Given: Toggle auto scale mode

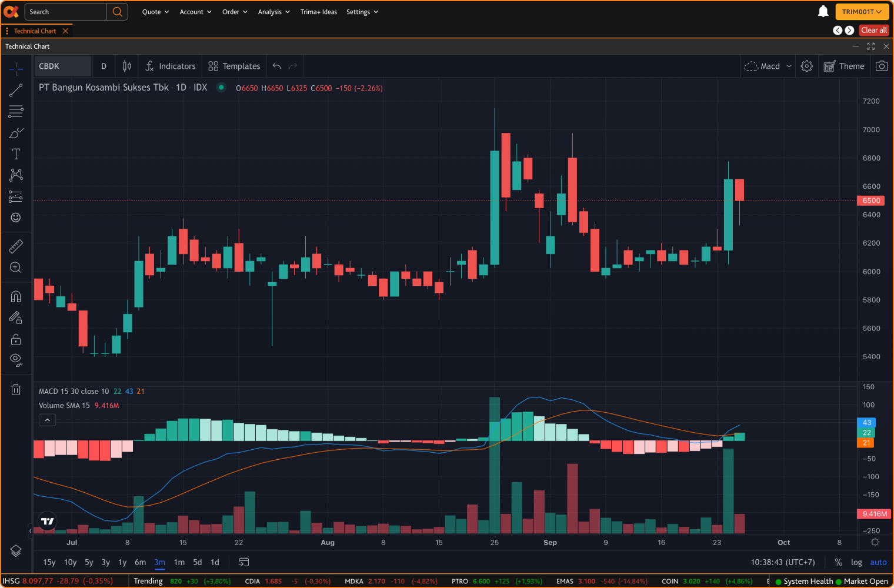Looking at the screenshot, I should (x=878, y=562).
